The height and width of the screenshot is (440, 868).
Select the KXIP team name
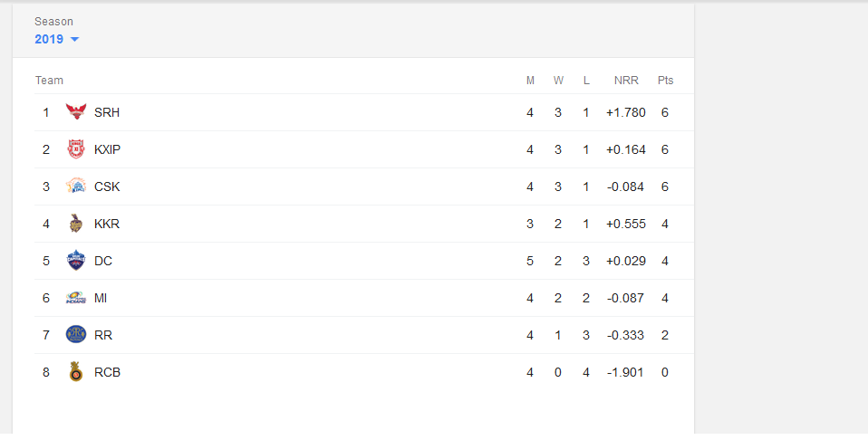point(107,149)
